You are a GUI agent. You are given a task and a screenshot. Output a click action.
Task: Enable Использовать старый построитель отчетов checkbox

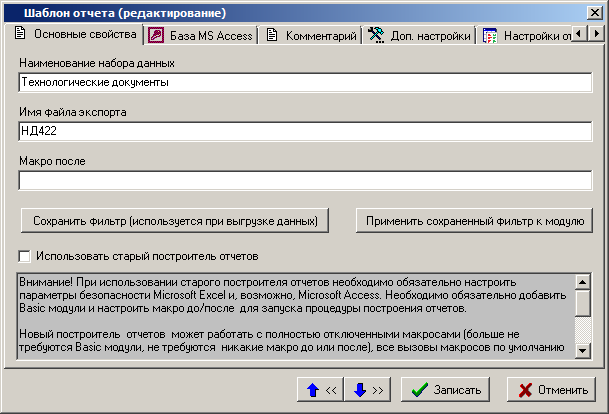[x=25, y=256]
